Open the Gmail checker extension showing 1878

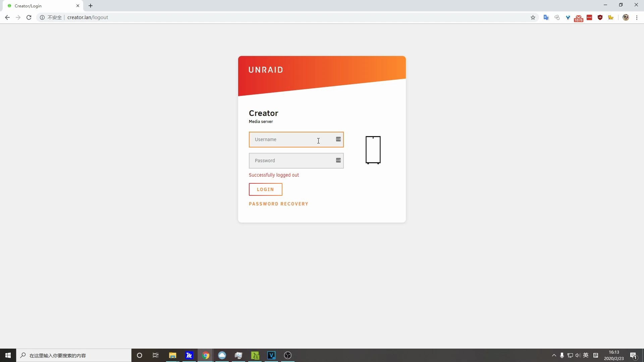(x=579, y=18)
